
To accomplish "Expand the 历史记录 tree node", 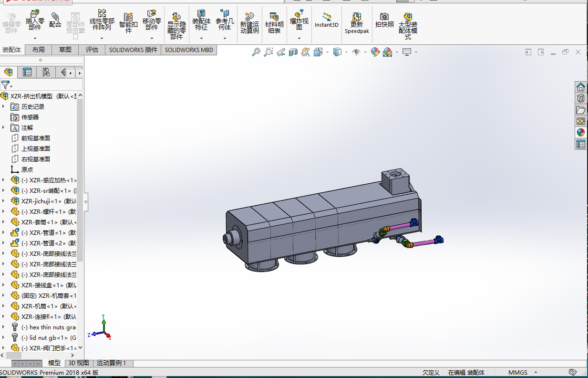I will pyautogui.click(x=3, y=106).
